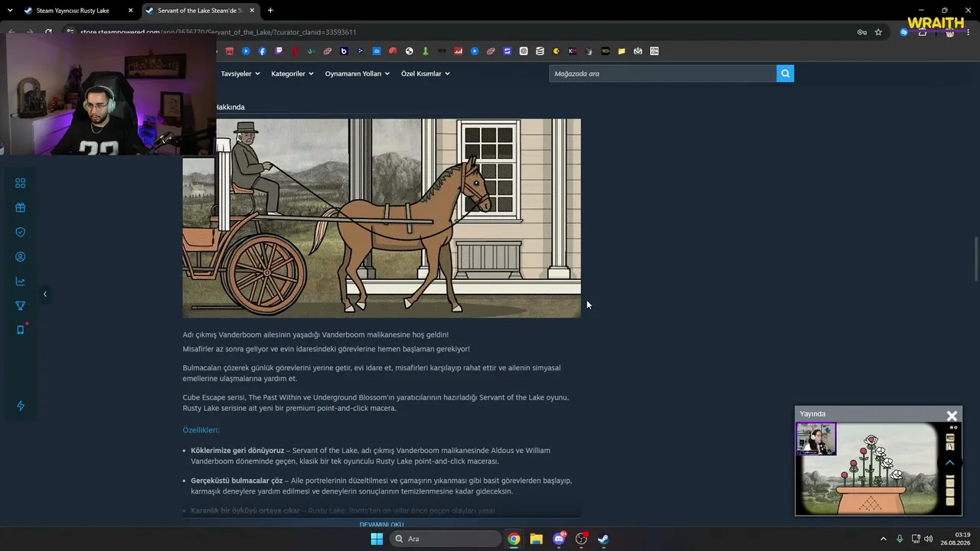This screenshot has height=551, width=980.
Task: Close the Servant of the Lake tab
Action: 252,11
